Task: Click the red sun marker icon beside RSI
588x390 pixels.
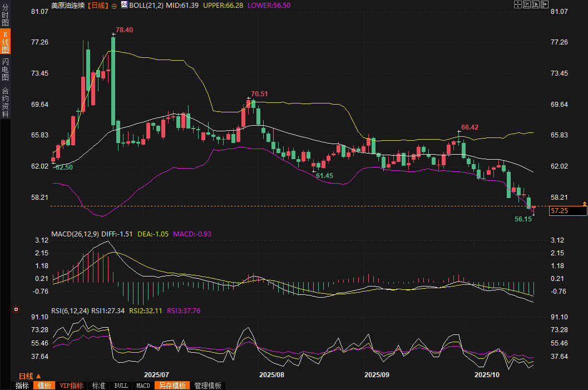Action: (x=16, y=309)
